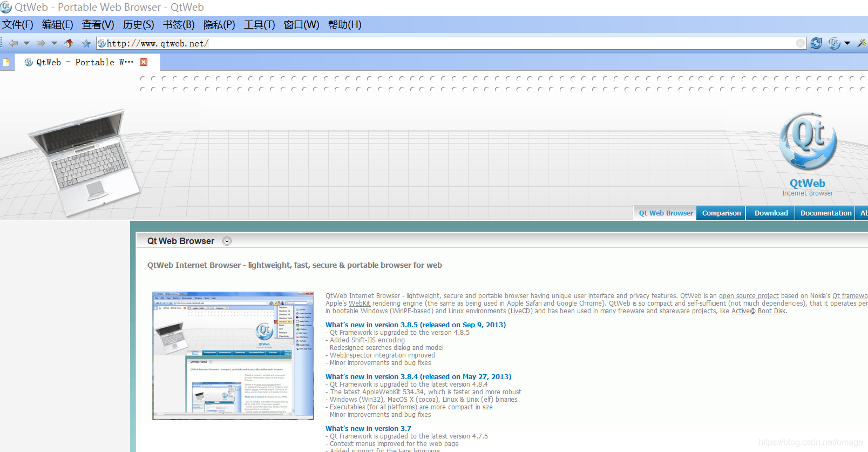Go forward using the right arrow button

tap(41, 43)
